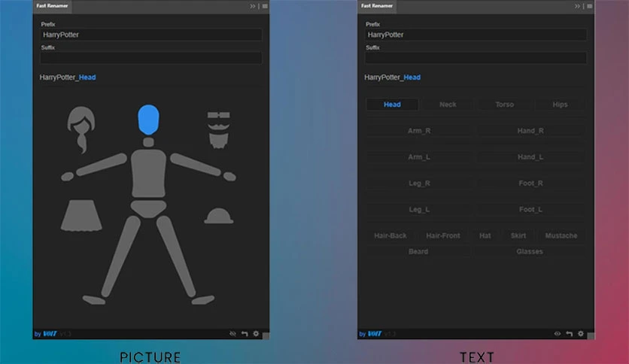
Task: Click the Foot_R button
Action: 530,184
